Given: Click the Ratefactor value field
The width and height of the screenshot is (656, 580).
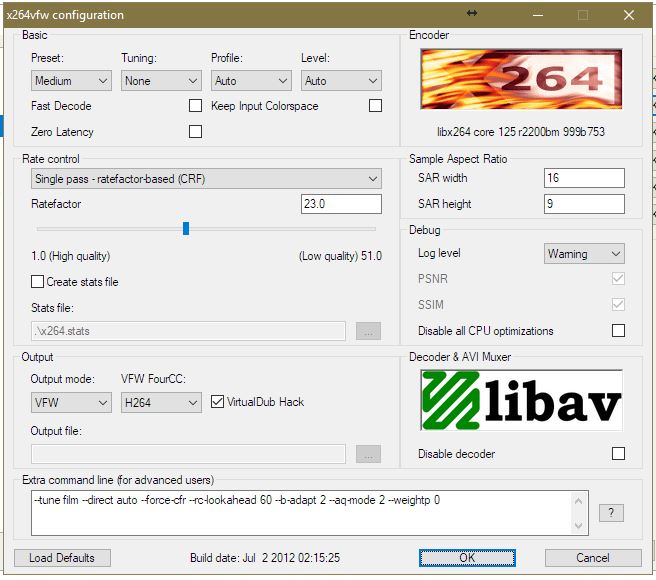Looking at the screenshot, I should tap(341, 204).
